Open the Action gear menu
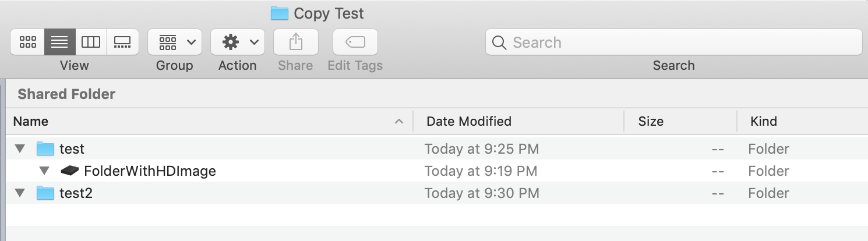 (x=238, y=42)
